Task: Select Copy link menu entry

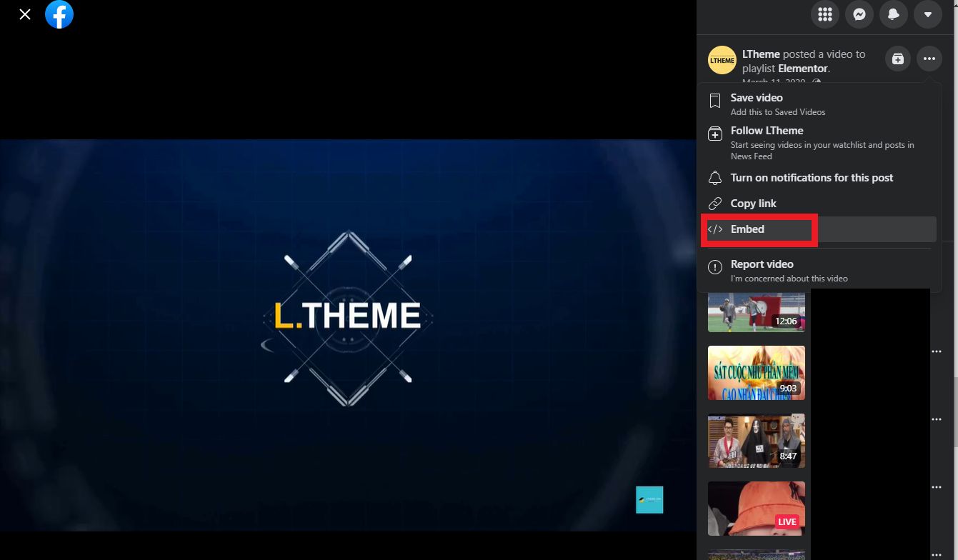Action: click(753, 204)
